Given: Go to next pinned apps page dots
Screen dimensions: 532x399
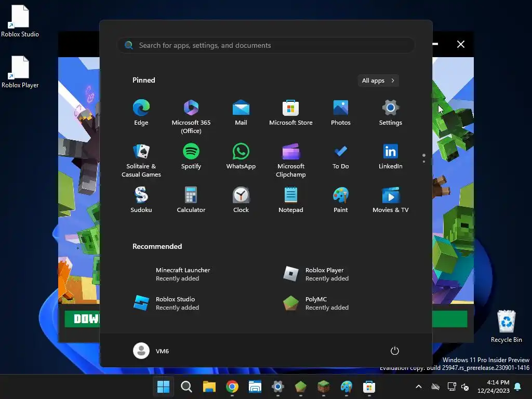Looking at the screenshot, I should click(424, 158).
